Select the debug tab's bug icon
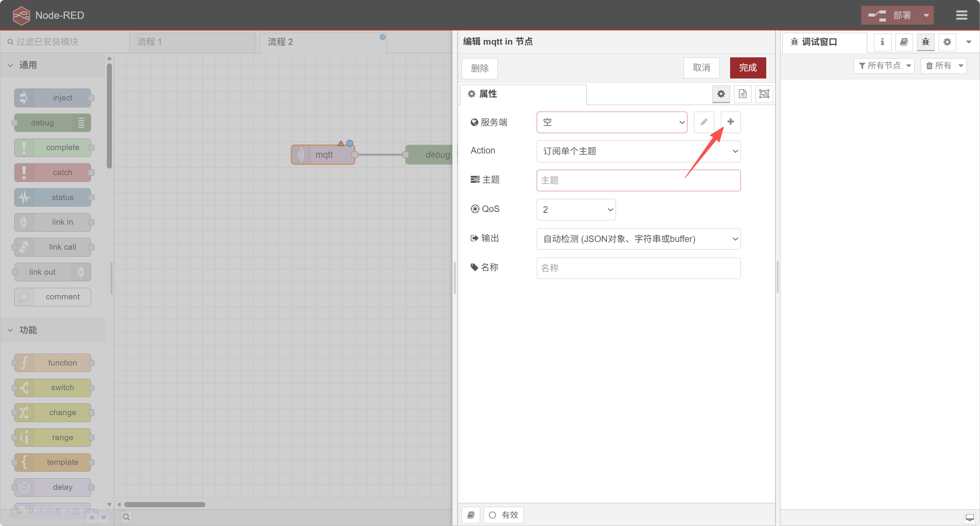This screenshot has height=526, width=980. click(925, 42)
